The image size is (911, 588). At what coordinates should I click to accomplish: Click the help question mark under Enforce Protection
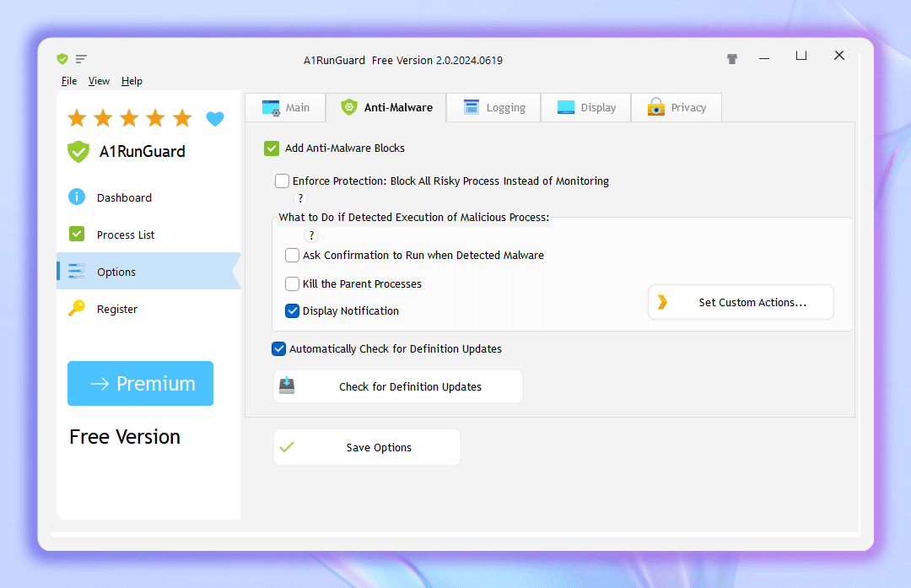(300, 198)
